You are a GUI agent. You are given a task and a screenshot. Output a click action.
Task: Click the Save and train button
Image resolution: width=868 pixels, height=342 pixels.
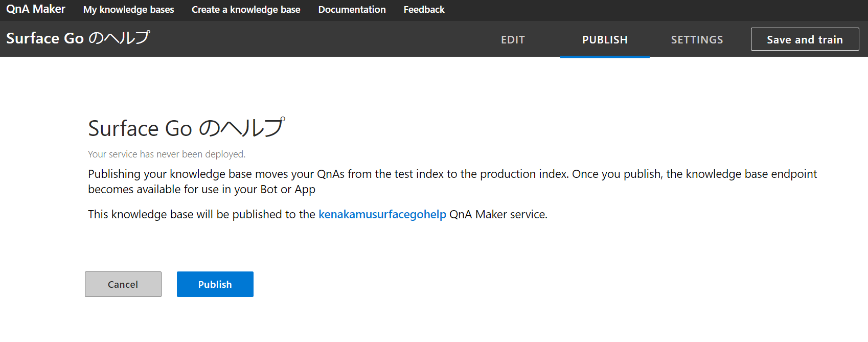(805, 39)
